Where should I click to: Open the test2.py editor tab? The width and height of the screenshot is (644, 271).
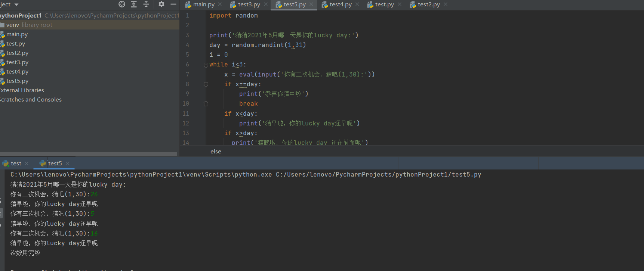click(429, 4)
